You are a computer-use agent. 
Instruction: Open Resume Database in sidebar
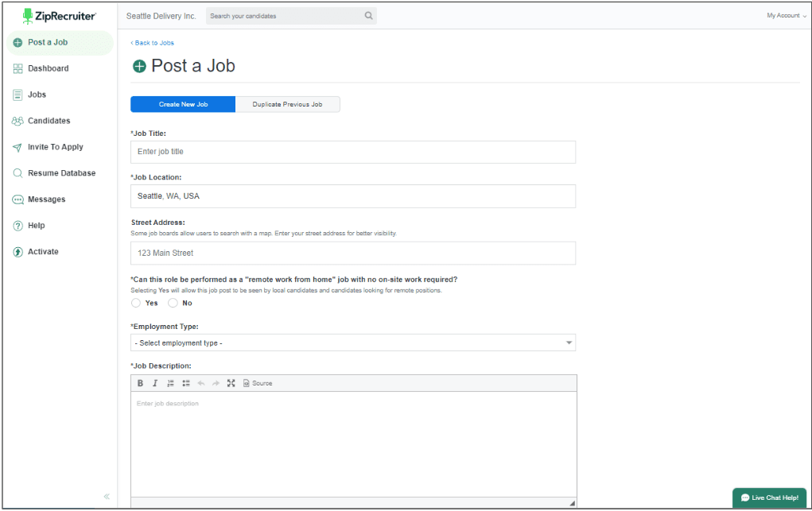click(61, 173)
